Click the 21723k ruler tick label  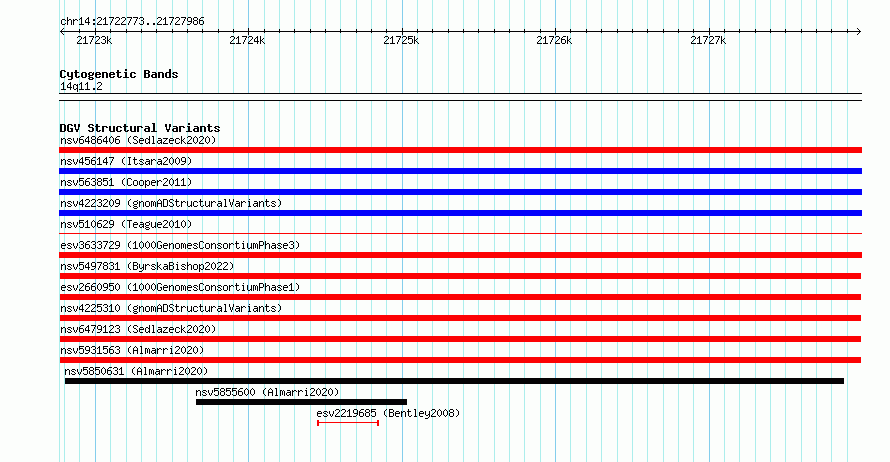[x=94, y=40]
